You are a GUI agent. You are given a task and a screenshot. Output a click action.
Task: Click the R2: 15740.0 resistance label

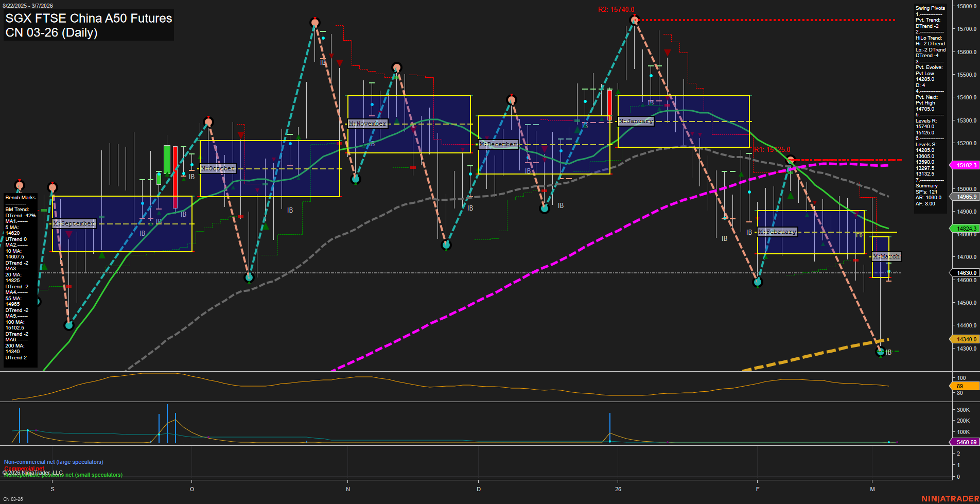[616, 10]
